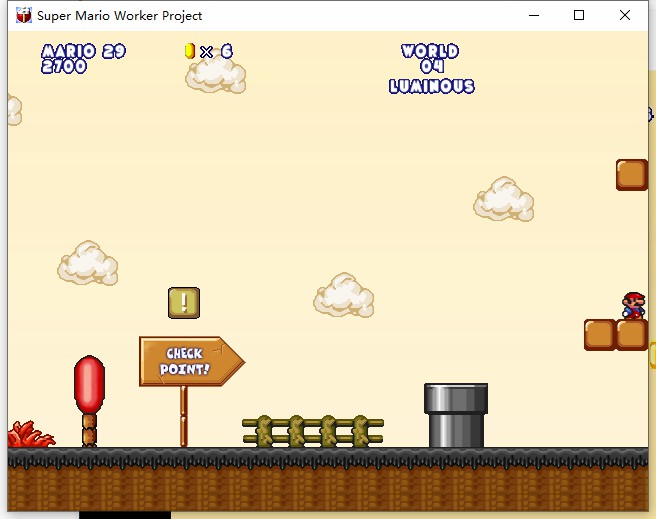This screenshot has width=656, height=519.
Task: Click the Super Mario Worker Project title
Action: coord(119,15)
